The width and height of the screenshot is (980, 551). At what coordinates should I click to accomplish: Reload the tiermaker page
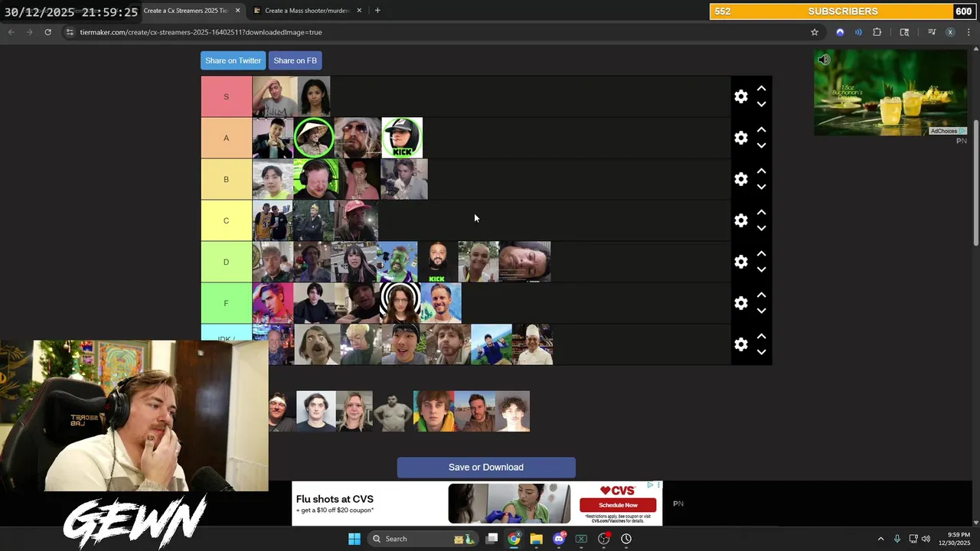click(x=47, y=32)
